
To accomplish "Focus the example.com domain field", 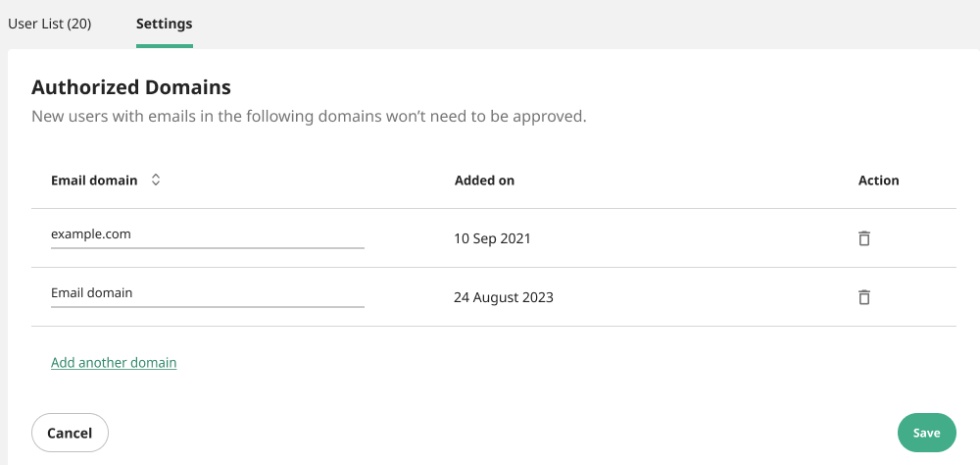I will [x=208, y=234].
